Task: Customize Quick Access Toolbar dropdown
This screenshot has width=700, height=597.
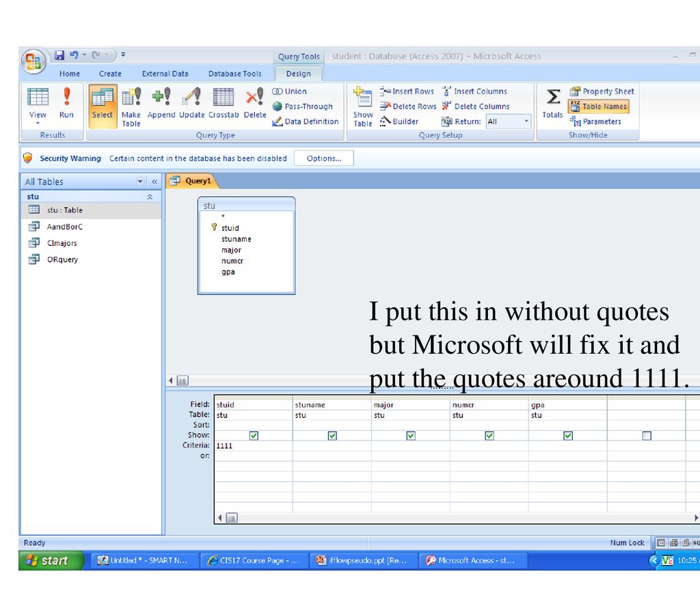Action: [123, 55]
